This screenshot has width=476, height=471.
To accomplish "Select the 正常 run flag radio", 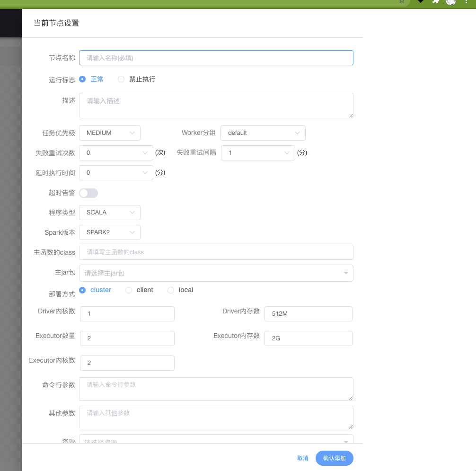I will (82, 79).
